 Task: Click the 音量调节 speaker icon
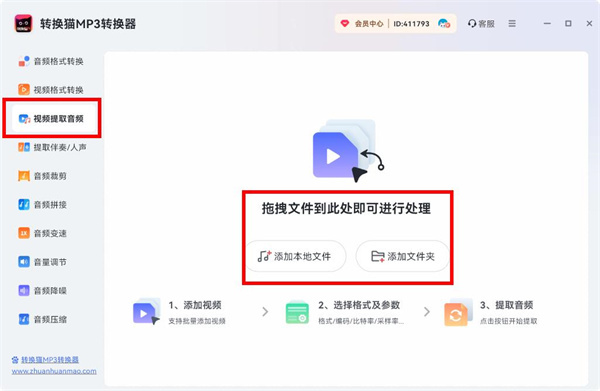[24, 262]
